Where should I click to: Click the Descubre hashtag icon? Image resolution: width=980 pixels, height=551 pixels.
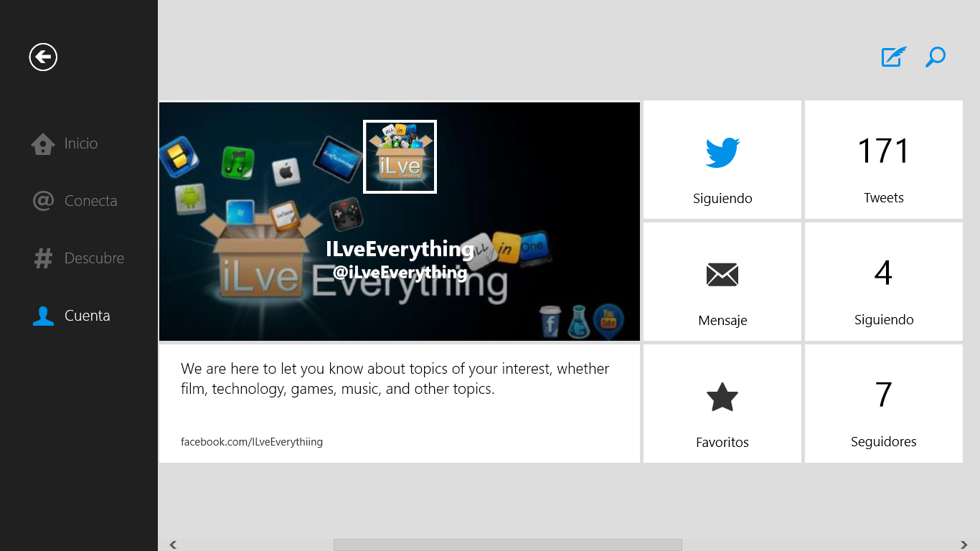43,258
